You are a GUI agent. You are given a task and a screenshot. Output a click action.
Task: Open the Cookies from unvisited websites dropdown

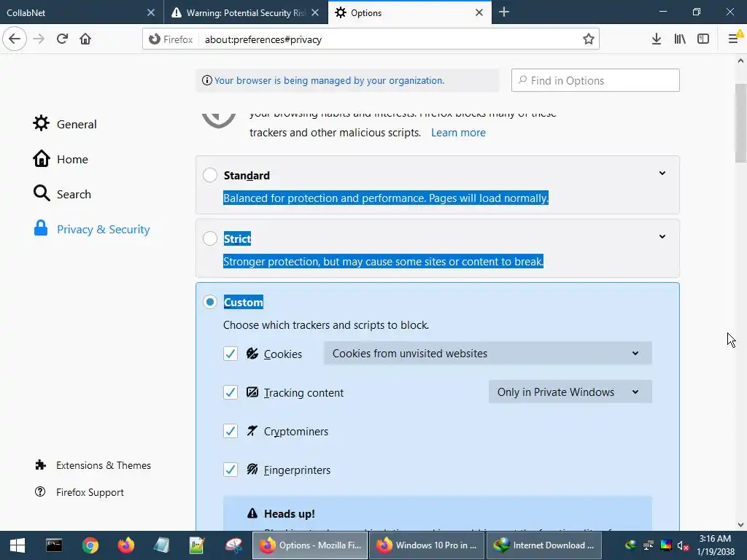pos(488,354)
